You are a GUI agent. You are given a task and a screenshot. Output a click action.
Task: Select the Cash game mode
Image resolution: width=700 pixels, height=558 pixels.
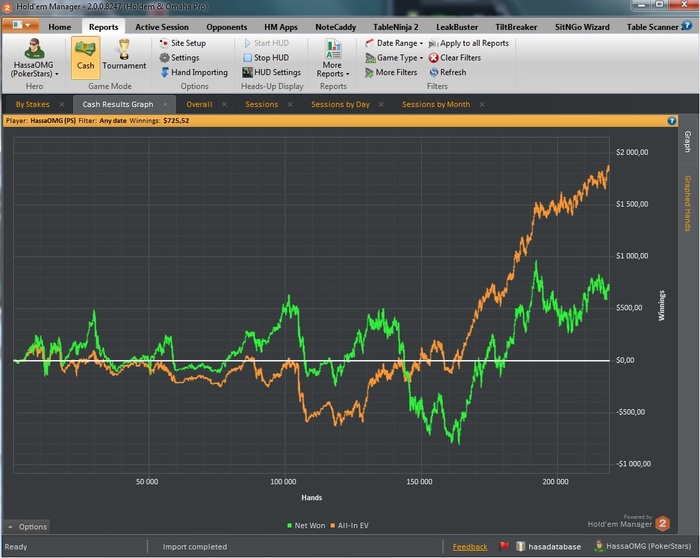click(85, 55)
